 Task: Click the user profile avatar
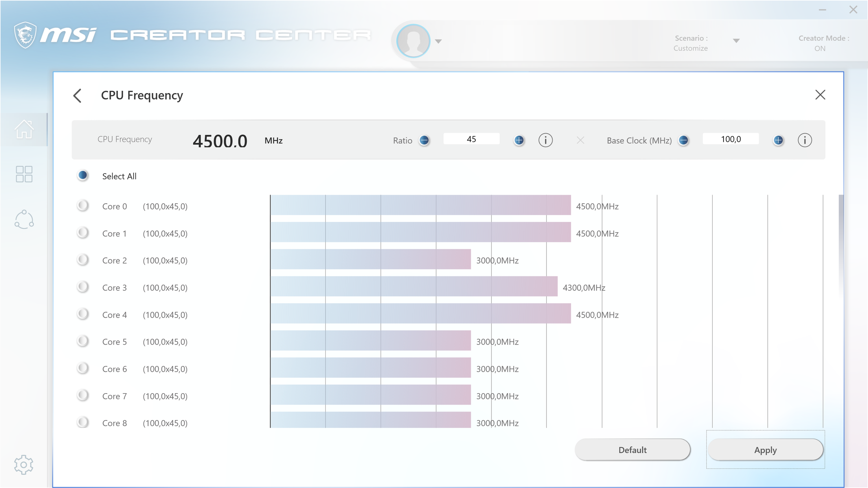click(x=413, y=41)
